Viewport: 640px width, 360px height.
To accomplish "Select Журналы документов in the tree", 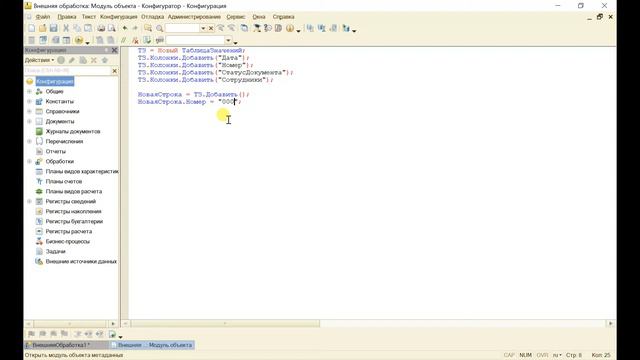I will coord(73,131).
